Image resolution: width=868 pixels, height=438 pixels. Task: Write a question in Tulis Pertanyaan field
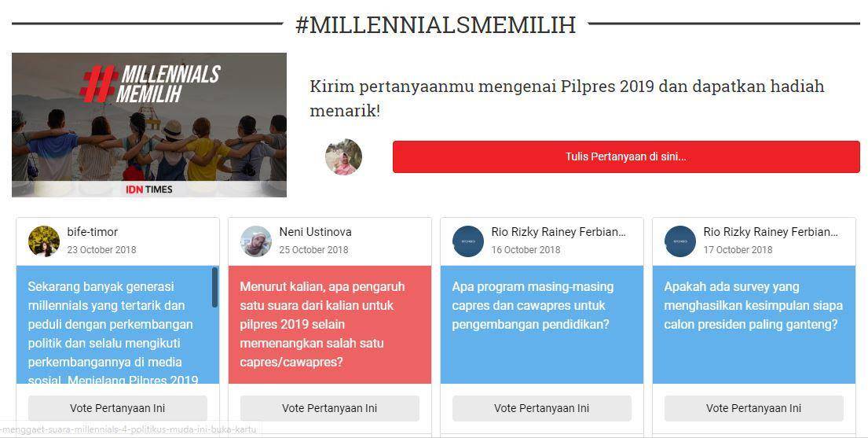pyautogui.click(x=626, y=157)
